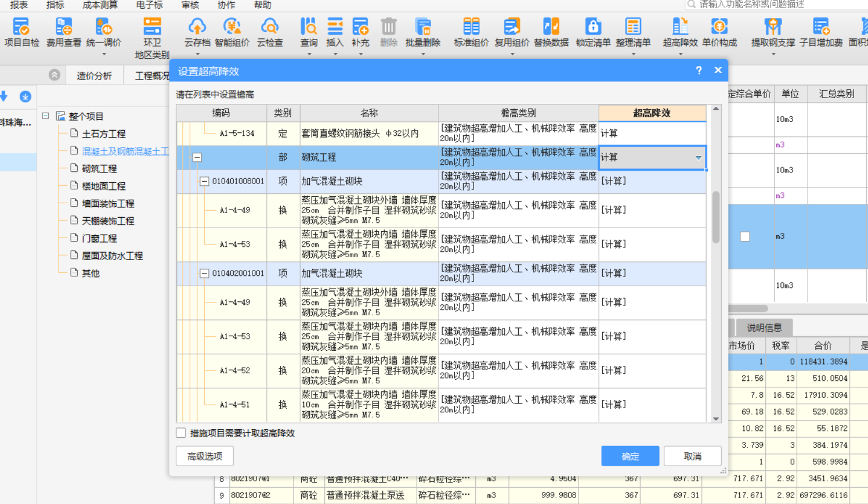Open 单价构成 tool
Viewport: 868px width, 504px height.
click(x=719, y=32)
